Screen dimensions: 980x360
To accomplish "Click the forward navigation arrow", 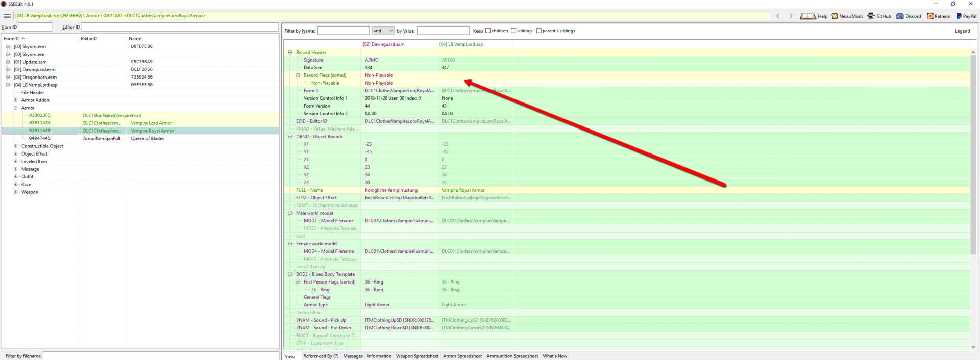I will 791,16.
